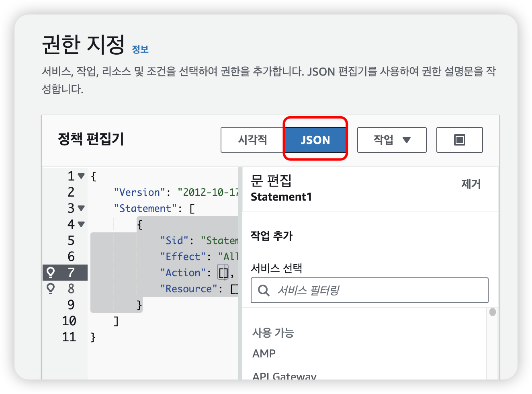532x394 pixels.
Task: Open the 작업 dropdown menu
Action: 391,140
